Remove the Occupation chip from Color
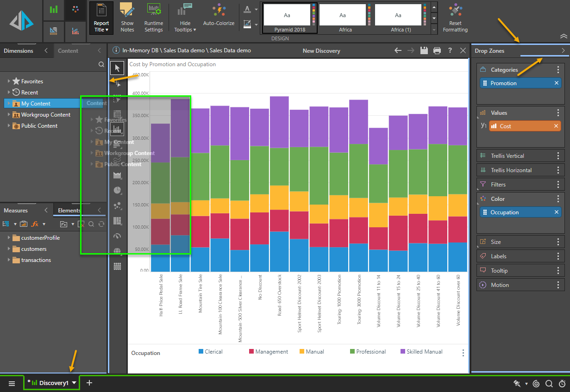This screenshot has width=570, height=392. [x=557, y=212]
